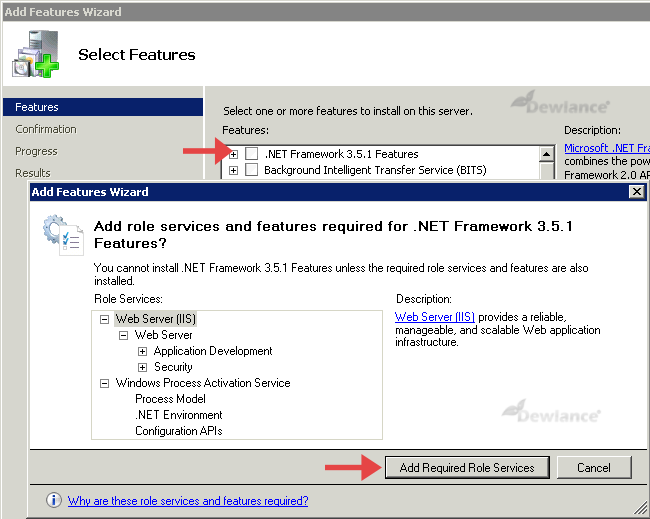Screen dimensions: 650x519
Task: Click the Add Features Wizard server icon
Action: pyautogui.click(x=36, y=54)
